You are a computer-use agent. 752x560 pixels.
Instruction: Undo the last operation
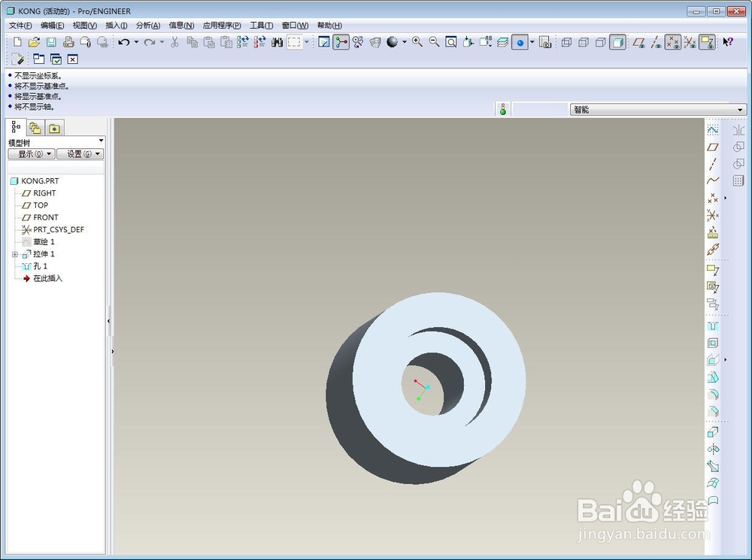(124, 42)
